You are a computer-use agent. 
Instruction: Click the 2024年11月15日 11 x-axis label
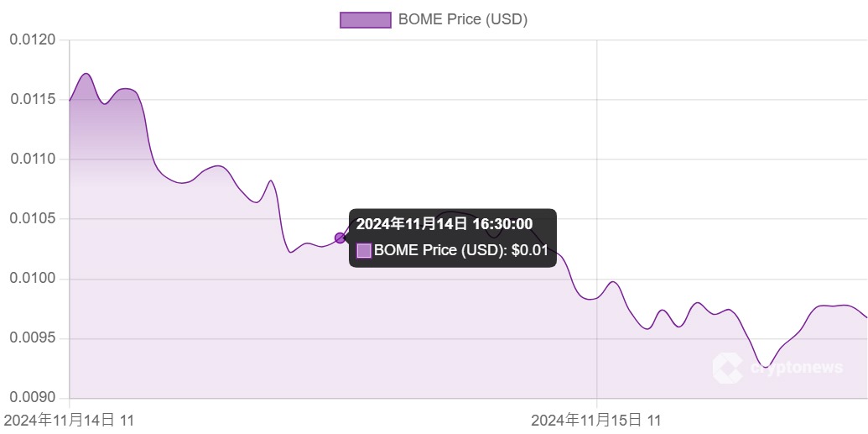[x=596, y=420]
